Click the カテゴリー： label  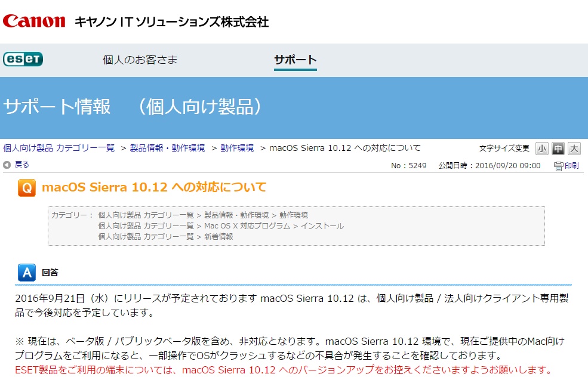[x=72, y=215]
